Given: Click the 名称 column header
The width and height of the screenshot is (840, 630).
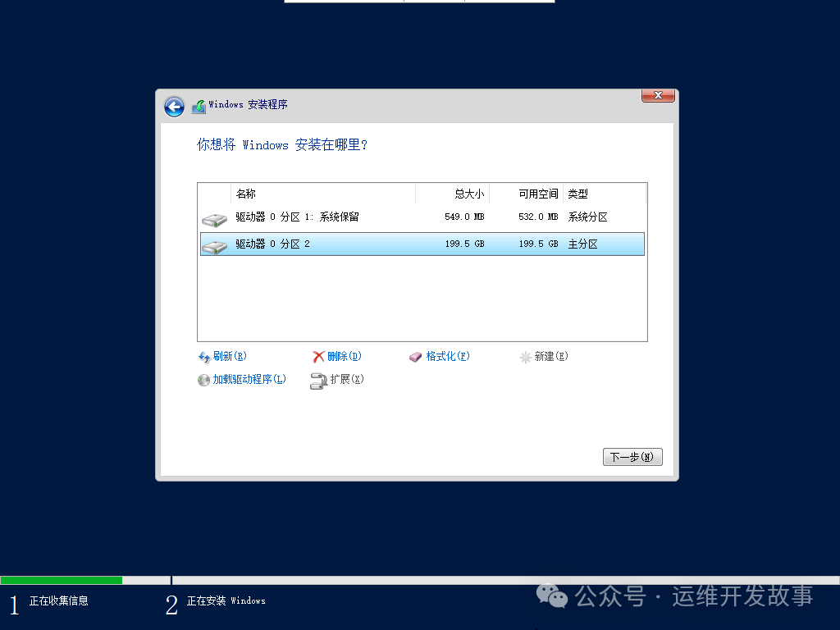Looking at the screenshot, I should (246, 194).
